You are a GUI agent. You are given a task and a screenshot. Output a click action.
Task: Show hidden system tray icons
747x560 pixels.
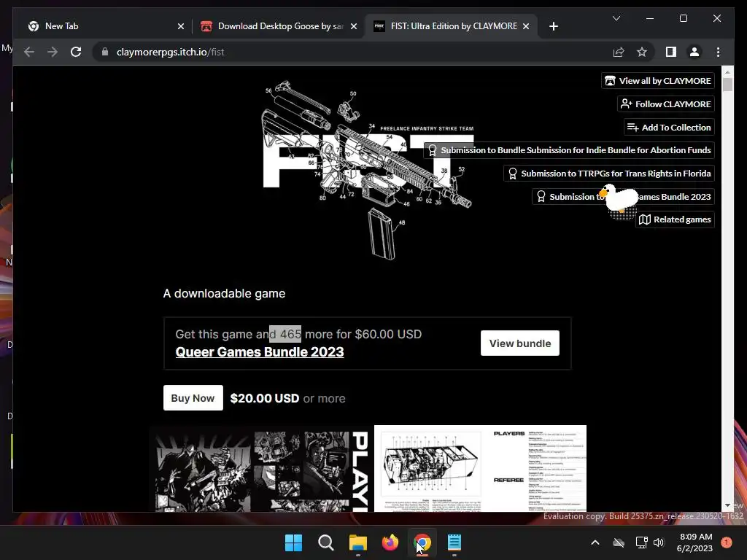(595, 542)
